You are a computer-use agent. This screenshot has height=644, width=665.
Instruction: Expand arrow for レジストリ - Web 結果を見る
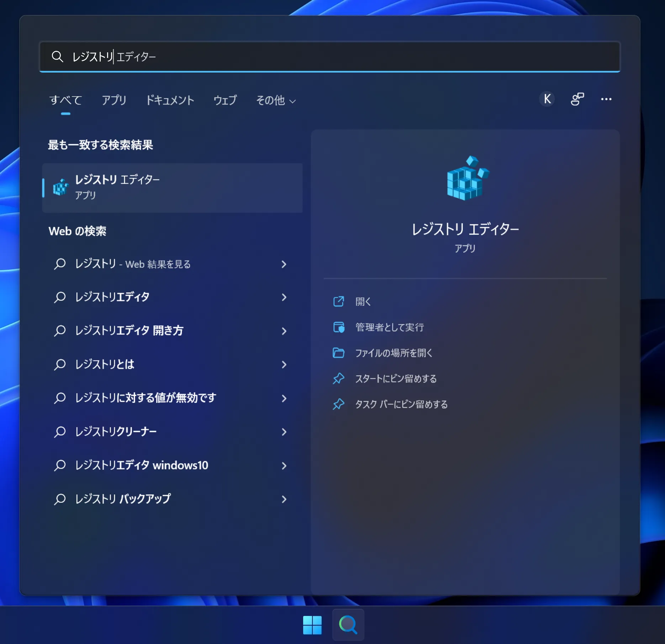pos(284,264)
